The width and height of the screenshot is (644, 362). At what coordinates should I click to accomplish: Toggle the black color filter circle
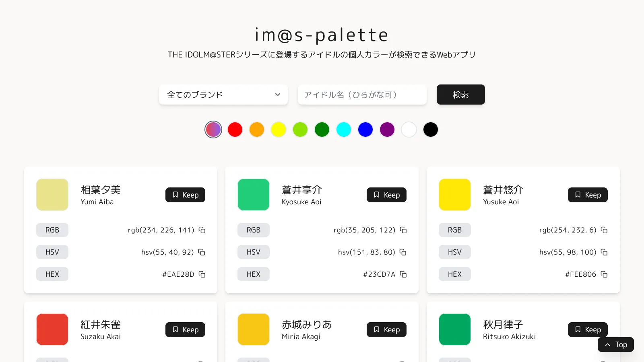pos(430,130)
